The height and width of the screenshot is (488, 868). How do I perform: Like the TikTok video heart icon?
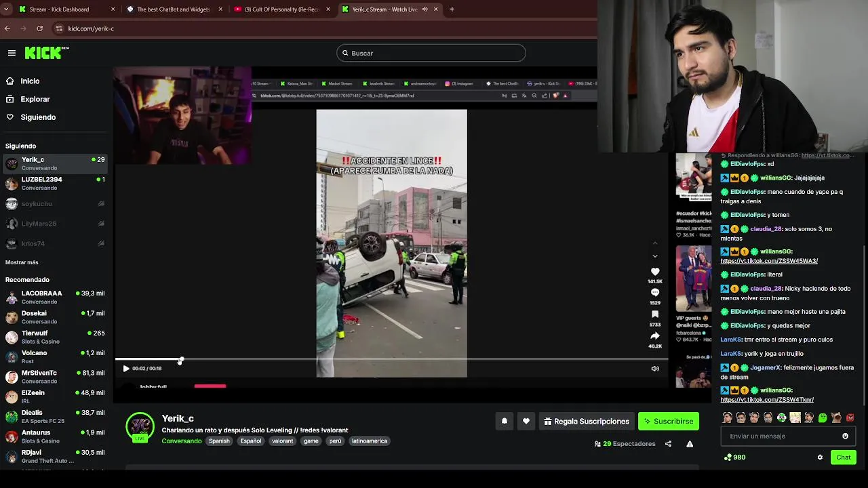655,272
